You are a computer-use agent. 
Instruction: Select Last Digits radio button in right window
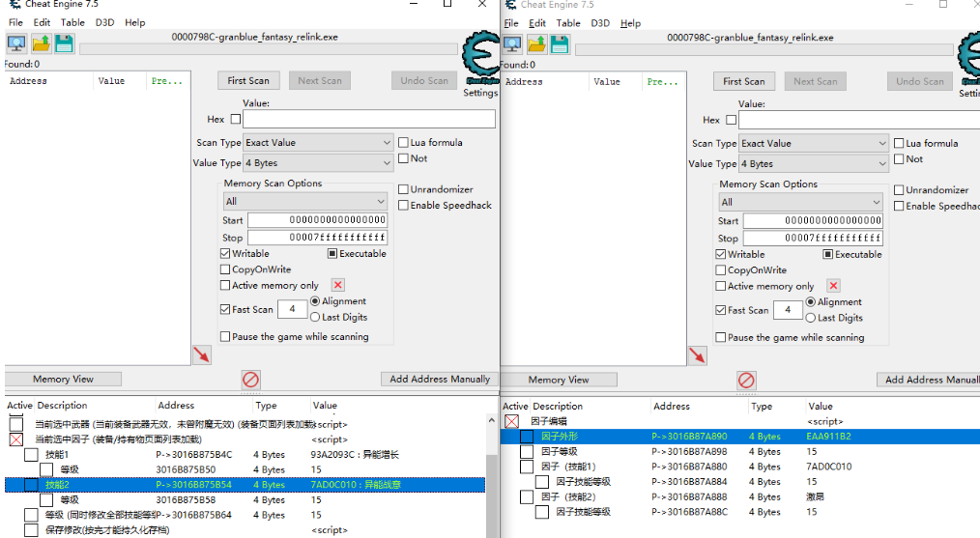click(811, 318)
